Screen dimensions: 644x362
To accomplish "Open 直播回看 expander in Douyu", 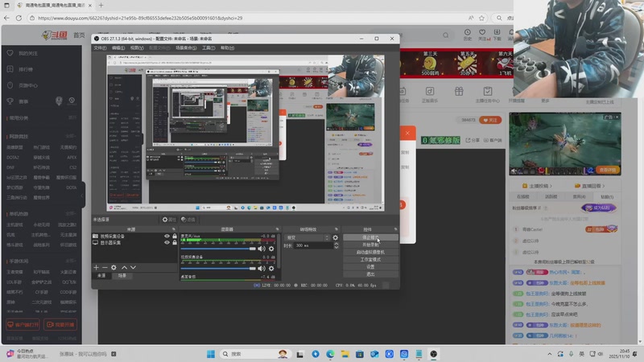I will 590,186.
